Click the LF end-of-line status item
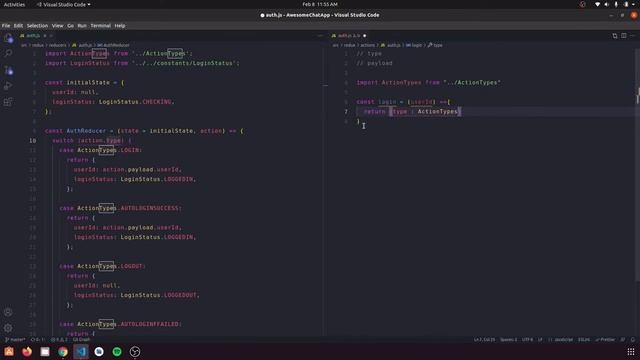The image size is (640, 360). coord(540,340)
